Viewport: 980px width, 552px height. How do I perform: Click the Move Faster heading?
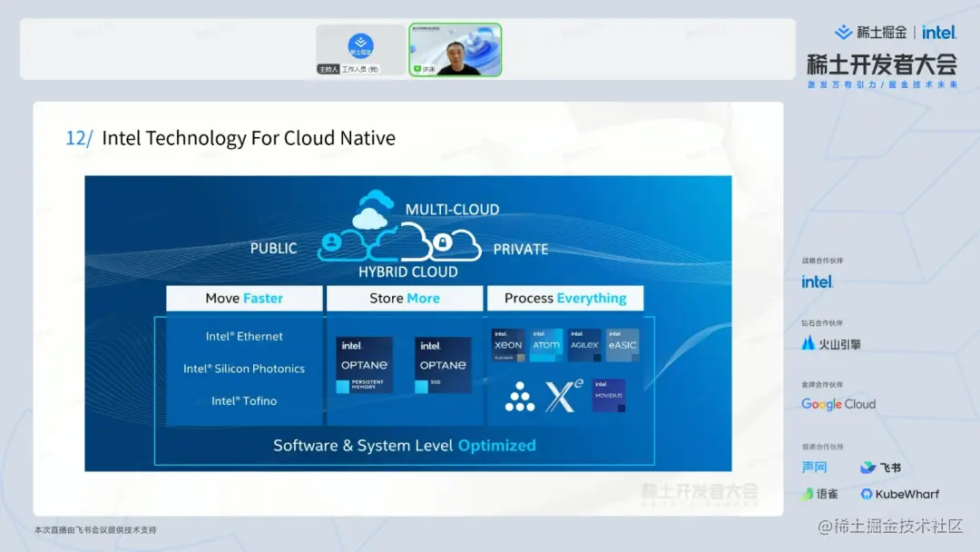tap(244, 298)
